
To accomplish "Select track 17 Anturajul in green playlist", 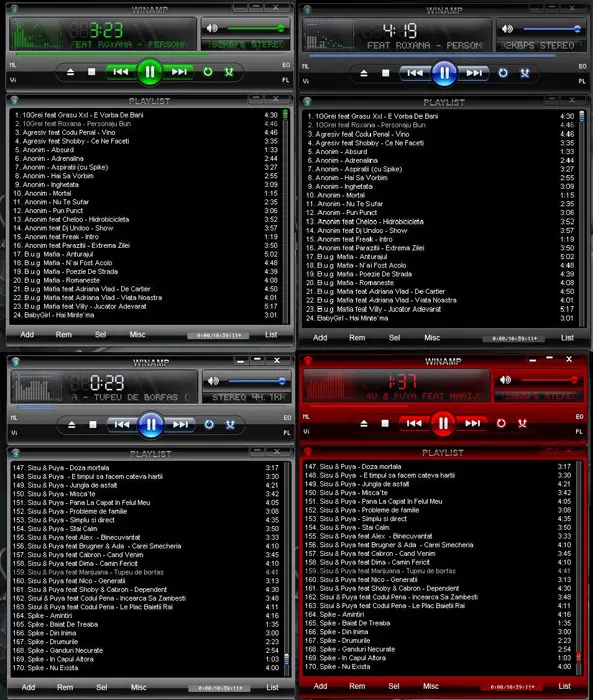I will 146,254.
